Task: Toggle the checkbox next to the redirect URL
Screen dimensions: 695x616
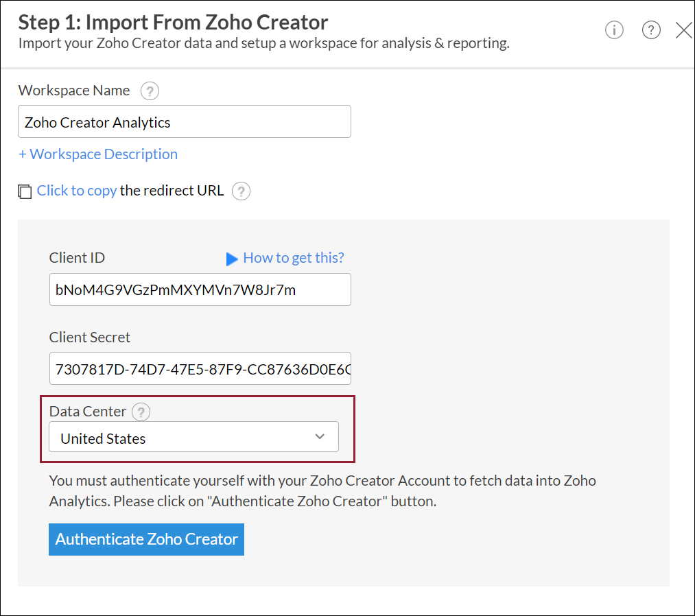Action: point(25,191)
